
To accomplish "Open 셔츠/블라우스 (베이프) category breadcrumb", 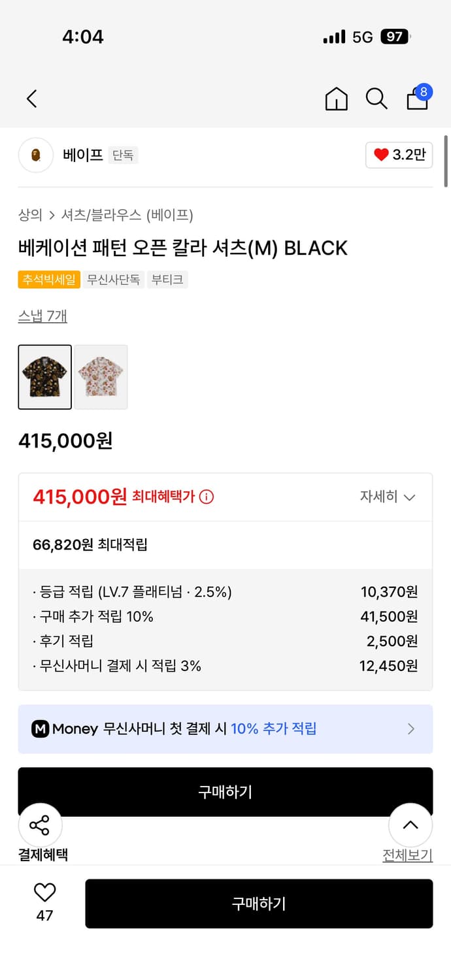I will pos(127,215).
